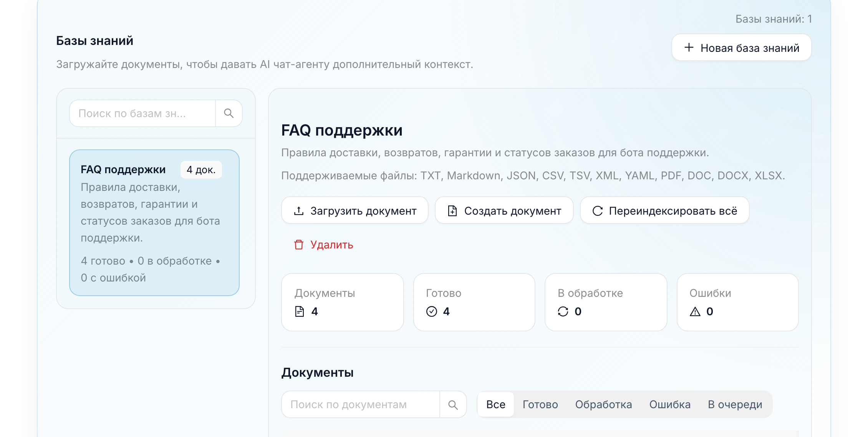The height and width of the screenshot is (437, 868).
Task: Click the Ошибки stat card label
Action: [710, 293]
